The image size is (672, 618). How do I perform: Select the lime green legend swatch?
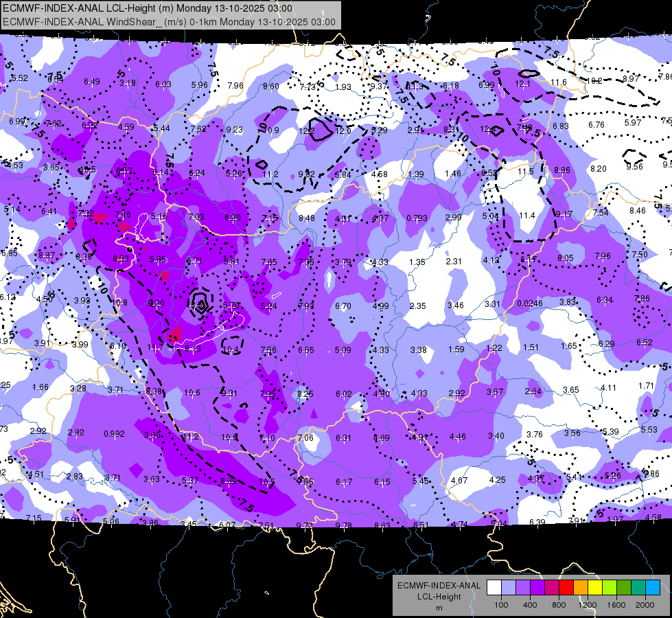pos(610,588)
